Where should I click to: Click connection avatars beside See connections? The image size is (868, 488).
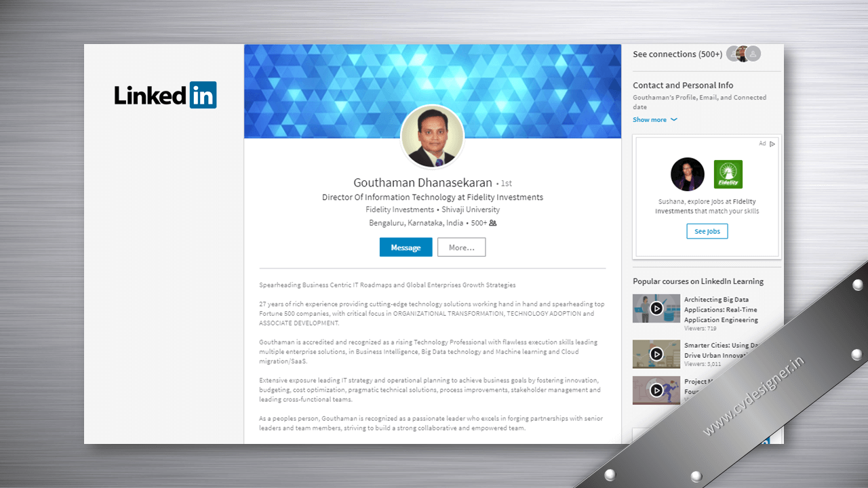(x=744, y=54)
